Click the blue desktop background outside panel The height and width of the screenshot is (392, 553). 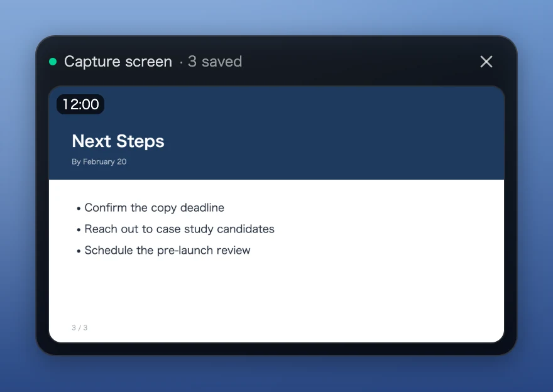pyautogui.click(x=276, y=18)
